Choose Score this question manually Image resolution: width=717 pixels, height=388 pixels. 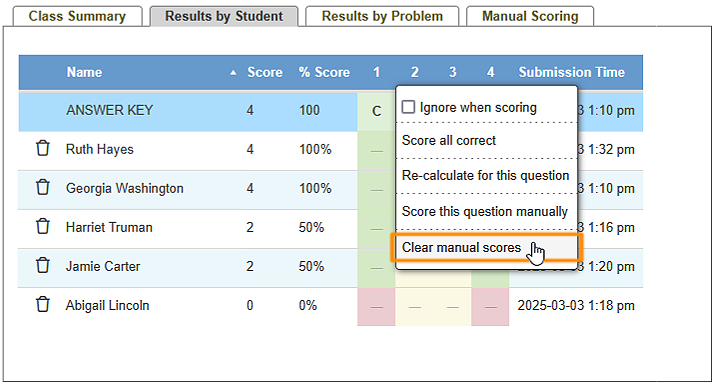coord(487,211)
